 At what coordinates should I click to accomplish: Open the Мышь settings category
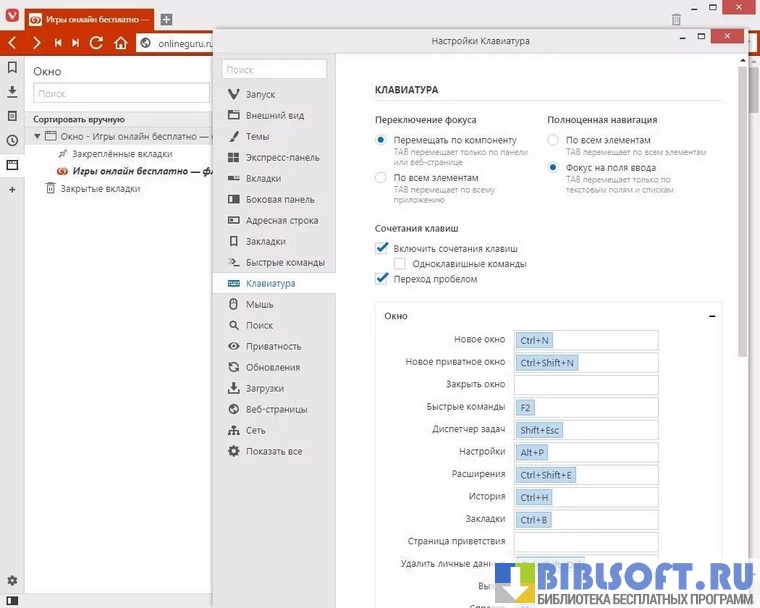(259, 304)
